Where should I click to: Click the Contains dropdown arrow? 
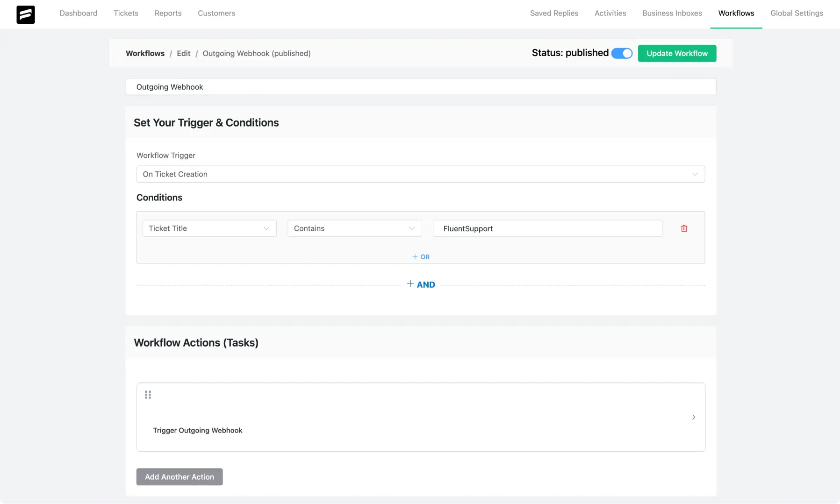click(x=412, y=228)
